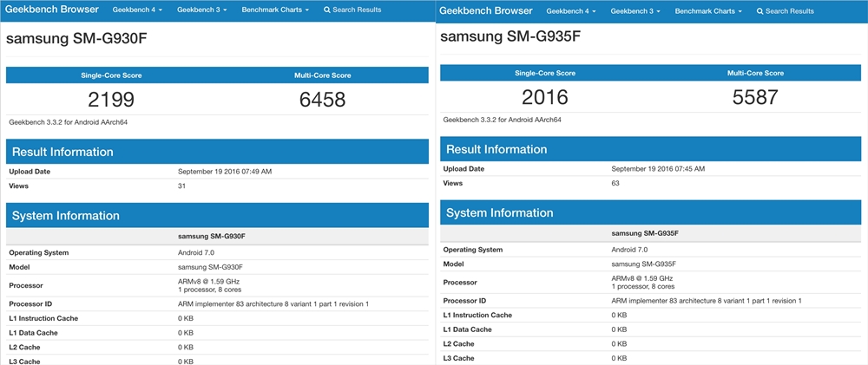The width and height of the screenshot is (868, 365).
Task: Click Single-Core Score header for SM-G930F
Action: [x=111, y=75]
